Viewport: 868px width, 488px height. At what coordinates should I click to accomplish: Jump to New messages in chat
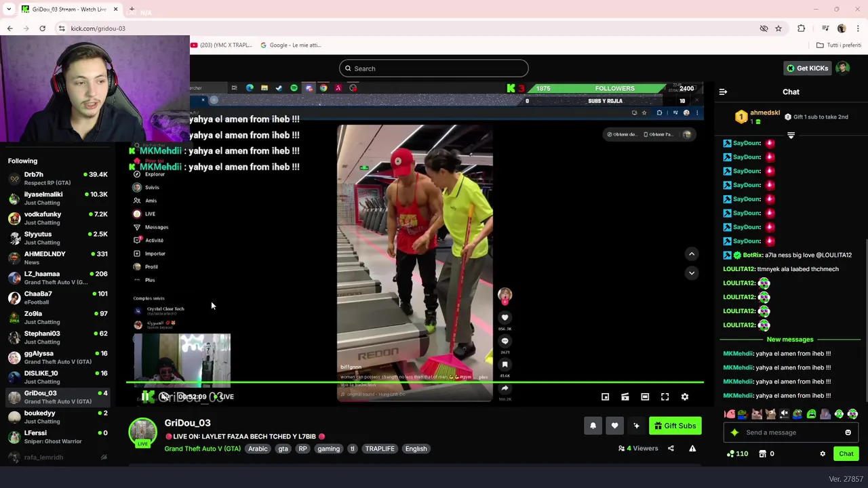tap(790, 340)
